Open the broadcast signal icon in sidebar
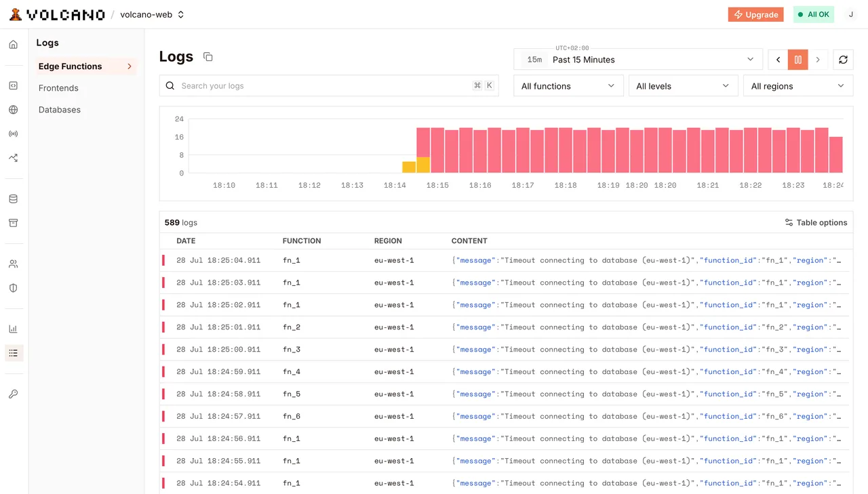Viewport: 868px width, 494px height. coord(13,134)
